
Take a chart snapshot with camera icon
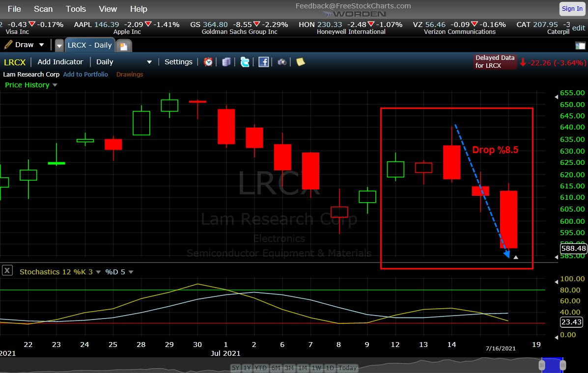(282, 62)
